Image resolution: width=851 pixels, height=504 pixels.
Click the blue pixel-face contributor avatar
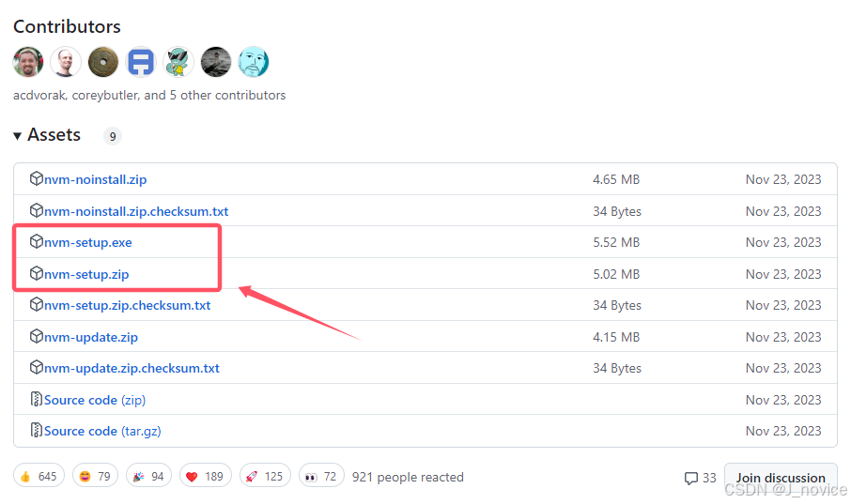pos(141,62)
